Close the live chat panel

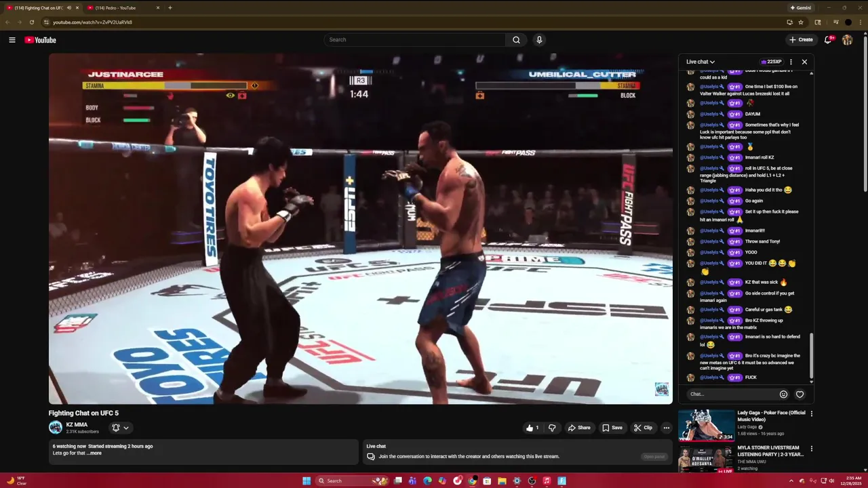[x=804, y=62]
